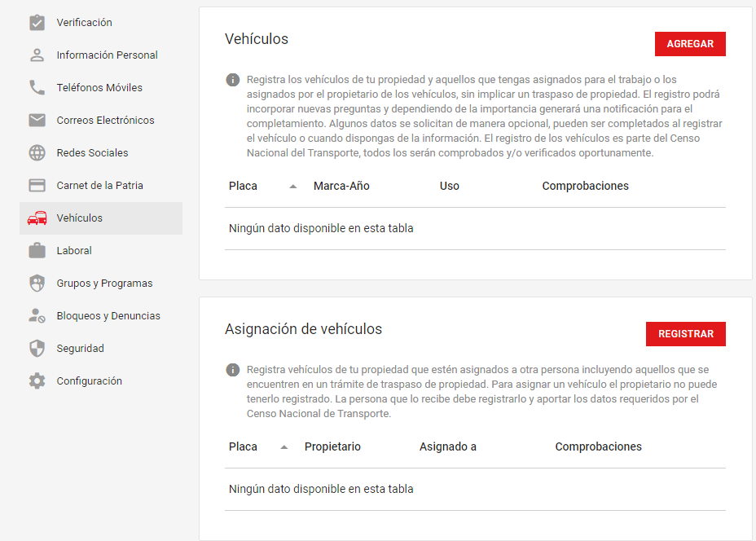Open the Grupos y Programas menu item
756x541 pixels.
[x=104, y=284]
